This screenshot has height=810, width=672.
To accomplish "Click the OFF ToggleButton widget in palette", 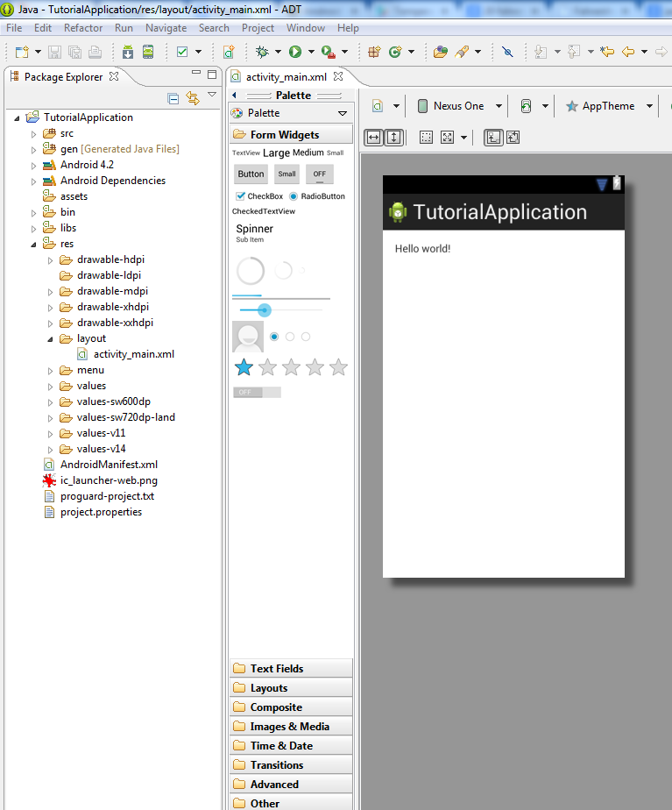I will pyautogui.click(x=320, y=174).
